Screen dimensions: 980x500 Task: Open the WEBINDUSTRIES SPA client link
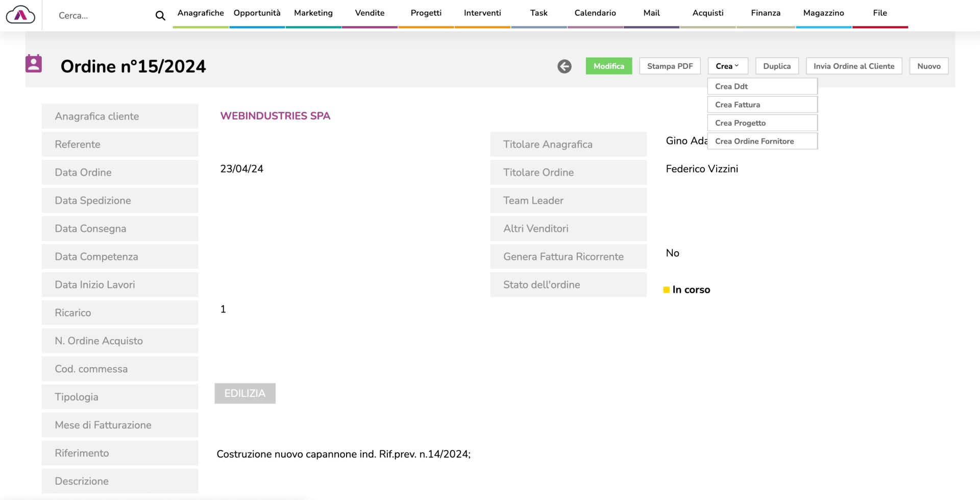(x=275, y=116)
